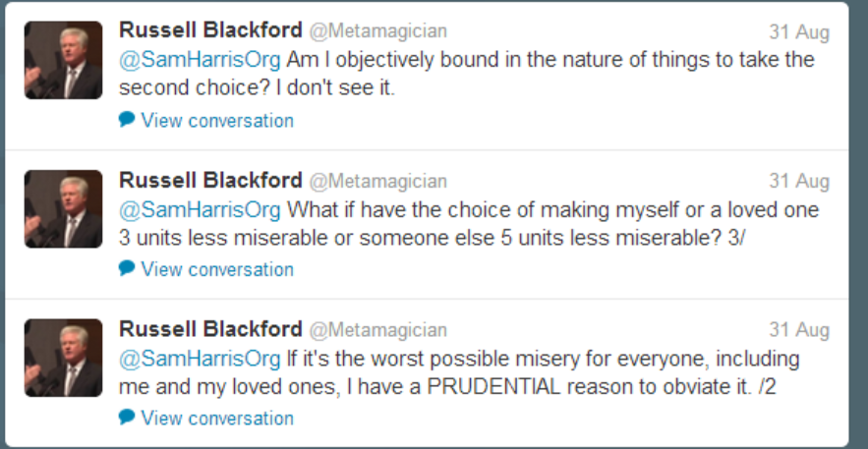Screen dimensions: 868x449
Task: Expand View conversation on '3 units' tweet
Action: [x=216, y=269]
